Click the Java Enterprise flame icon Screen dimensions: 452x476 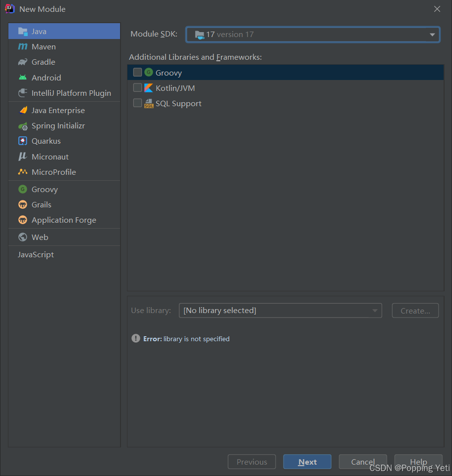pos(23,110)
